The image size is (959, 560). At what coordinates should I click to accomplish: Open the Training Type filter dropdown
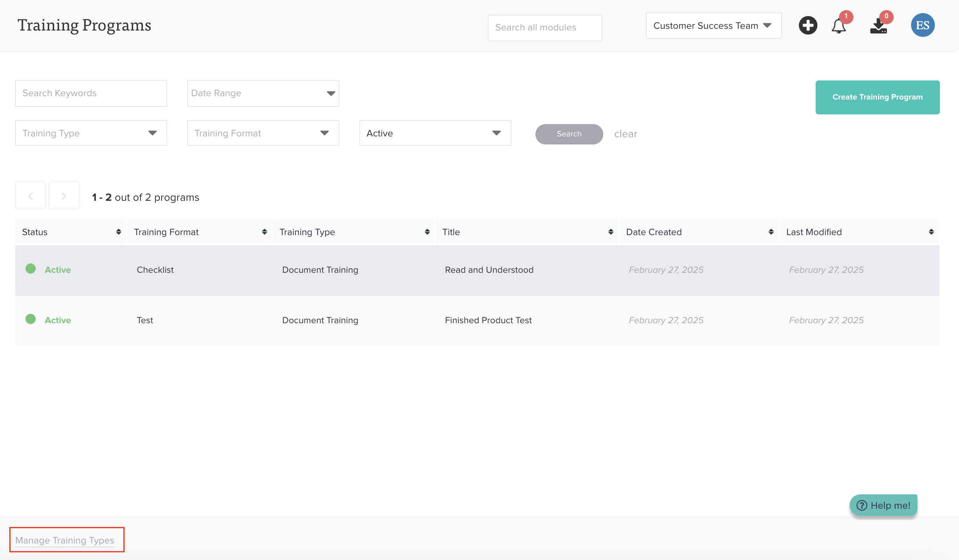pyautogui.click(x=91, y=133)
